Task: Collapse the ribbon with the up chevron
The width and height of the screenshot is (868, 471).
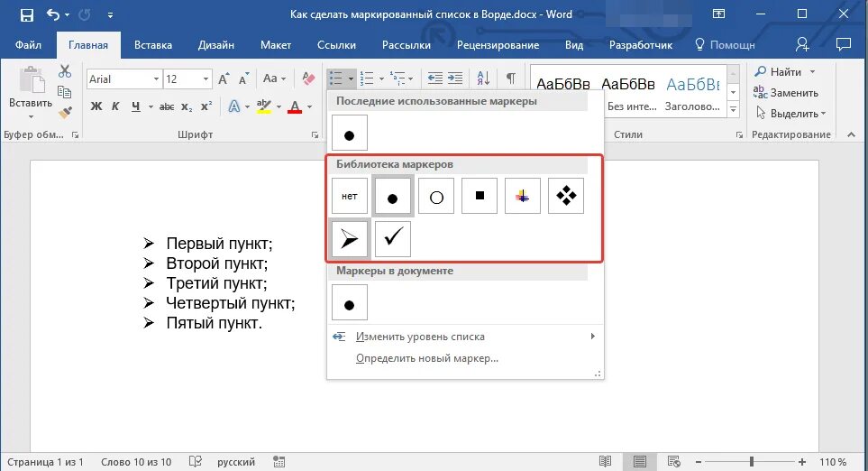Action: tap(852, 134)
